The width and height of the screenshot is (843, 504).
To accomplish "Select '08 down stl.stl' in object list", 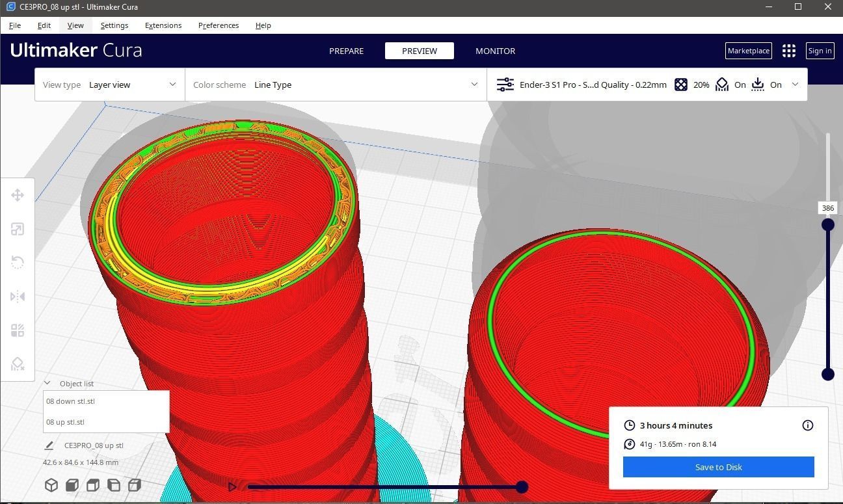I will coord(106,401).
